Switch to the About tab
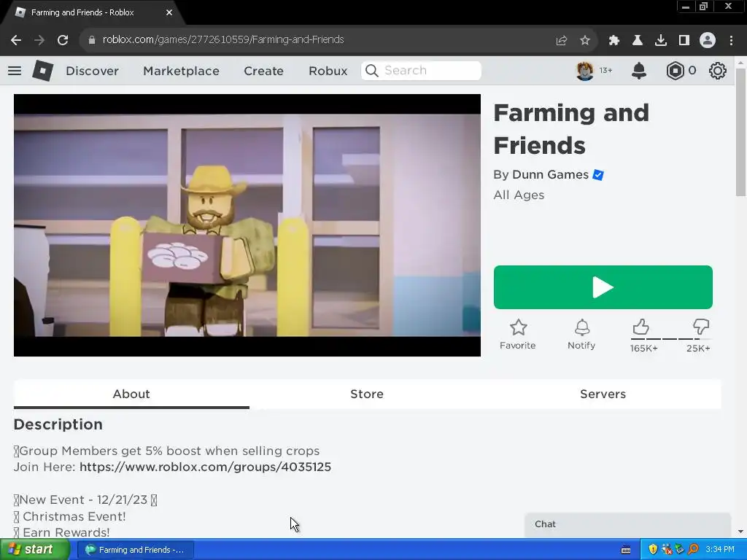Image resolution: width=747 pixels, height=560 pixels. click(x=131, y=394)
